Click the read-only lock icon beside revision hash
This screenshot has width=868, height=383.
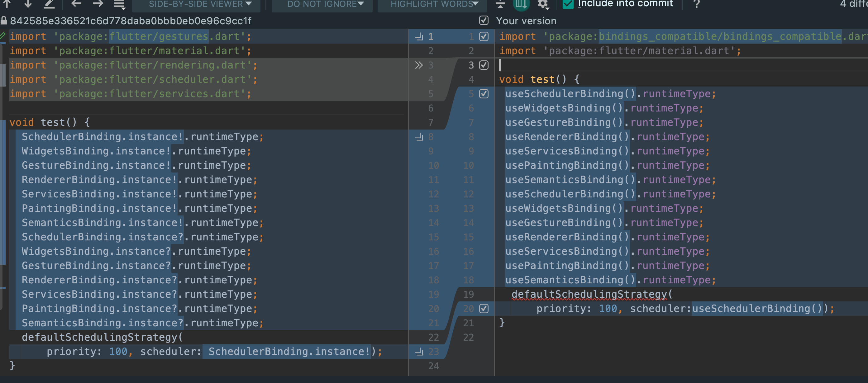4,21
